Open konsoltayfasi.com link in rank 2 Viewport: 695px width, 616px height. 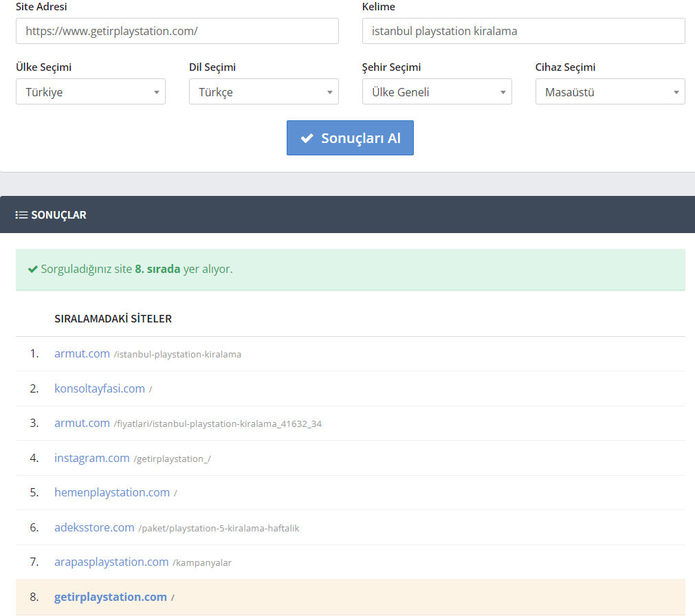click(x=100, y=388)
